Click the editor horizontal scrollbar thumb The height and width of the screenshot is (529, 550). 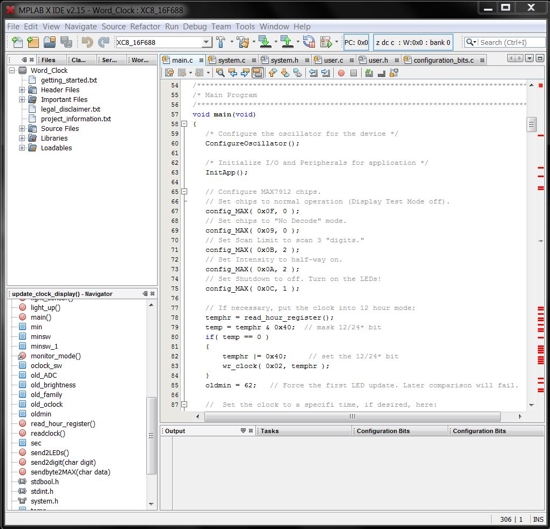click(x=352, y=416)
